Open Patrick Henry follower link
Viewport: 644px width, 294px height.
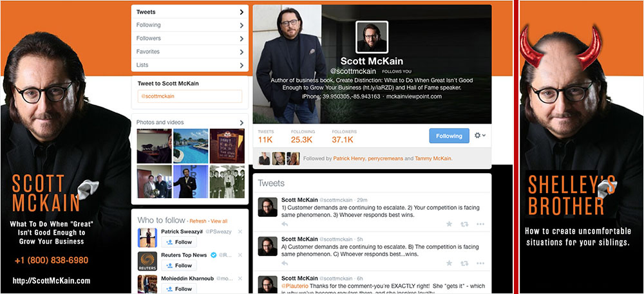[x=348, y=158]
